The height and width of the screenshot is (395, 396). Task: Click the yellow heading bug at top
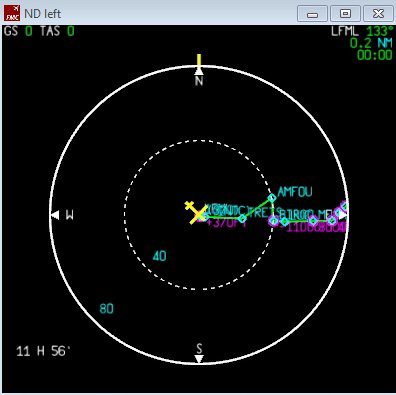coord(199,61)
